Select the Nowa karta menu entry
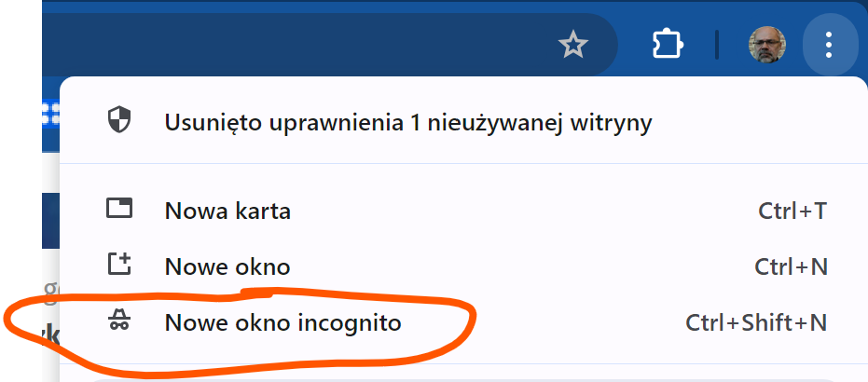Screen dimensions: 868x382 (x=227, y=211)
